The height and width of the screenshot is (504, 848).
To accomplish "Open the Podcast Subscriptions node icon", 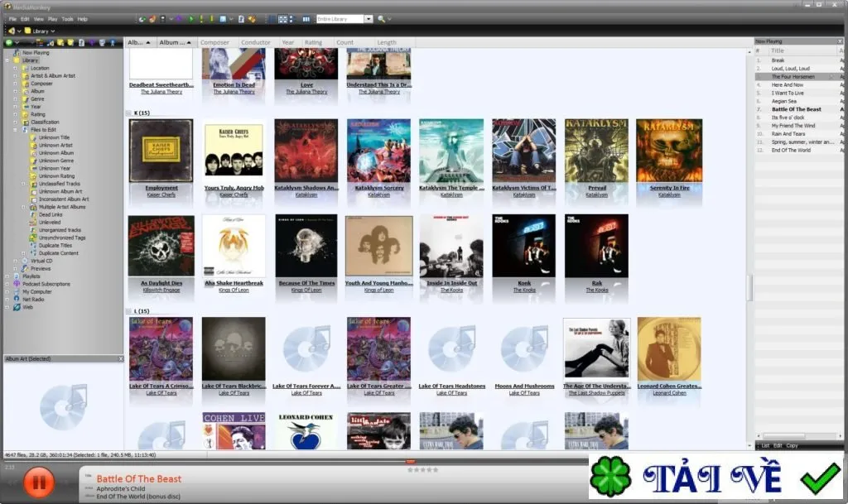I will click(17, 284).
